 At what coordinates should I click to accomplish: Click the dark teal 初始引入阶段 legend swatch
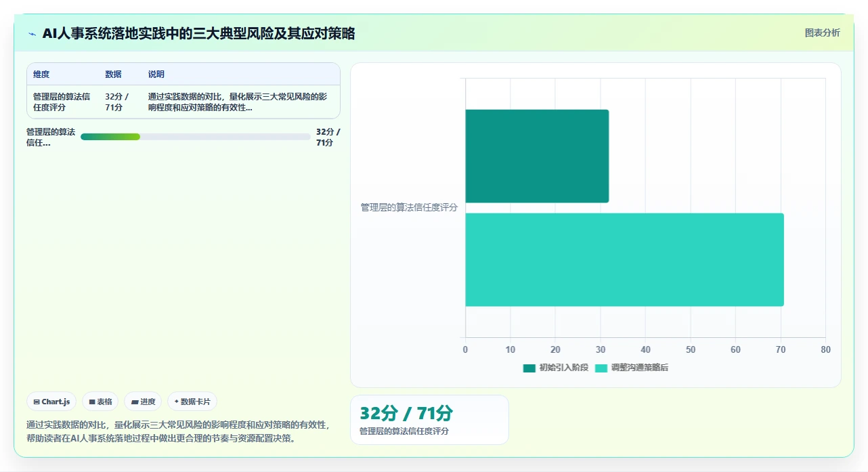coord(529,368)
